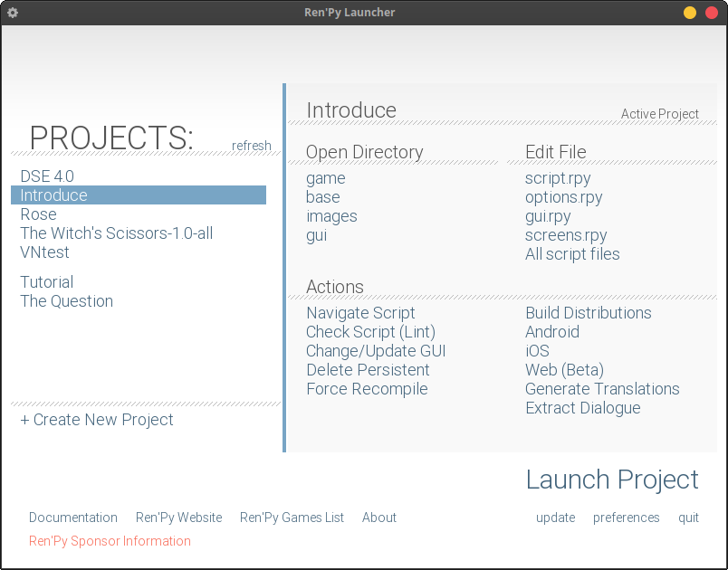Open Ren'Py Sponsor Information
Viewport: 728px width, 570px height.
point(110,541)
